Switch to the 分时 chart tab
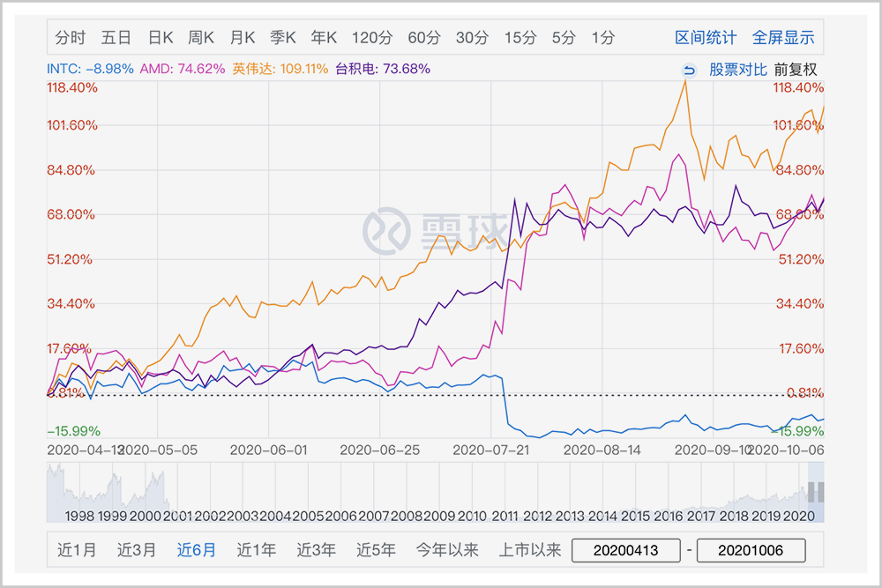 (71, 38)
